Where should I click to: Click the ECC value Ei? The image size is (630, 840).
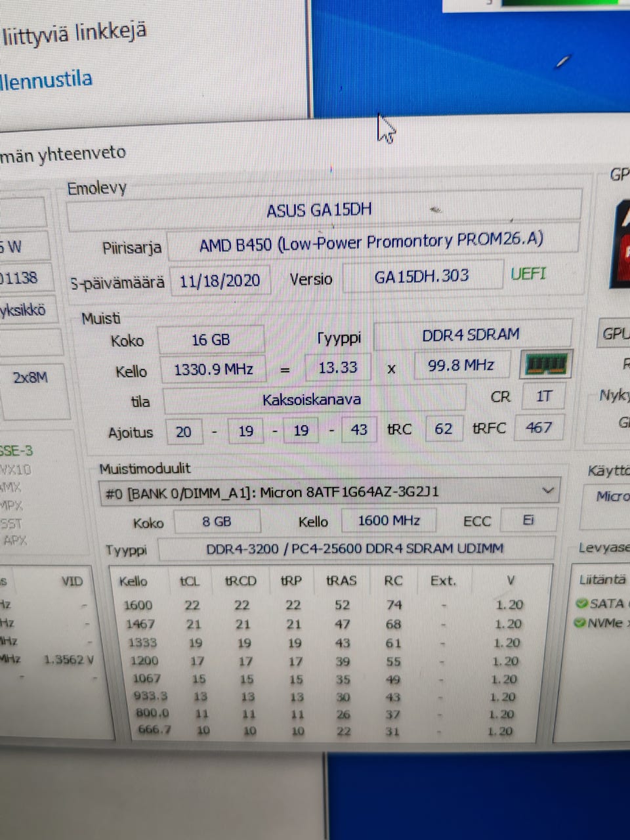pyautogui.click(x=529, y=520)
